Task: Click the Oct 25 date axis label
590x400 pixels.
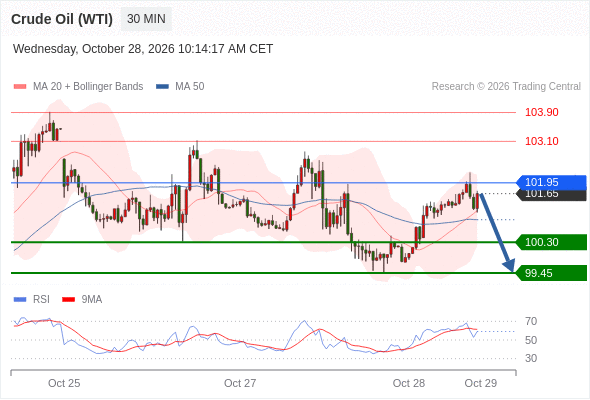Action: coord(64,383)
